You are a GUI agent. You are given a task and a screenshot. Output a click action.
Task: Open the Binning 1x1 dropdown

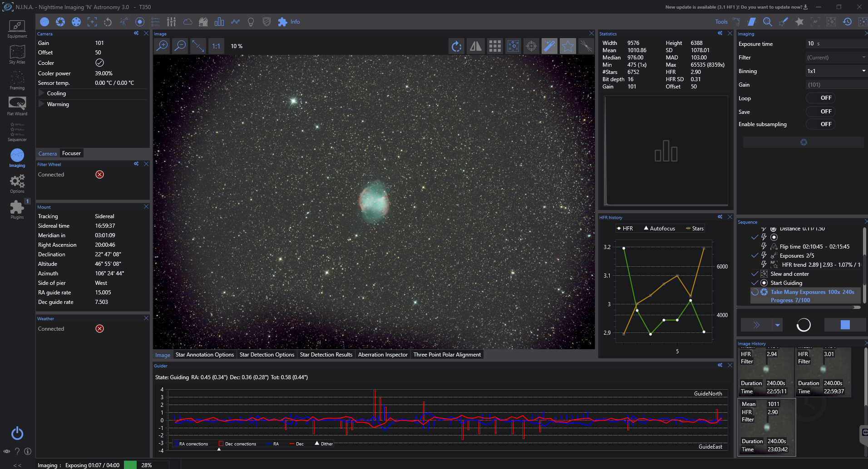coord(836,71)
